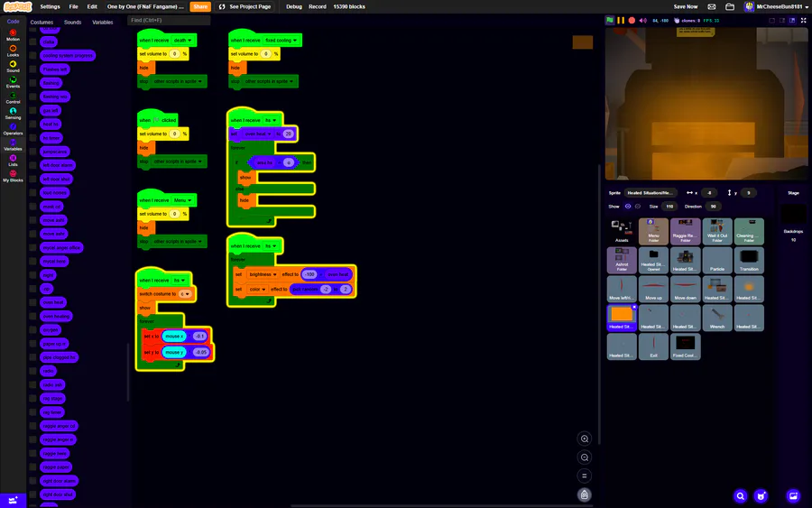Open the Settings menu
Screen dimensions: 812x508
pos(50,6)
